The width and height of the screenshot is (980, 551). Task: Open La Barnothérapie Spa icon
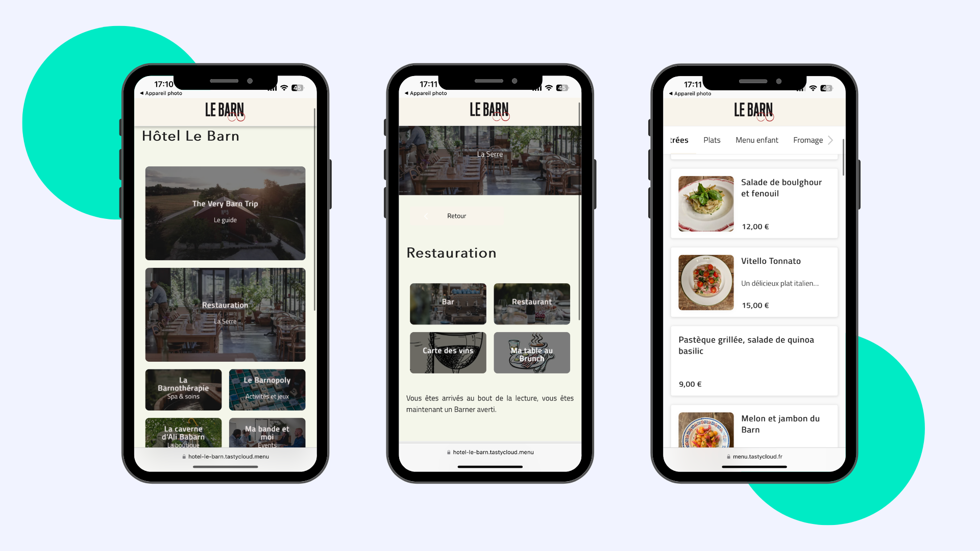[x=183, y=391]
